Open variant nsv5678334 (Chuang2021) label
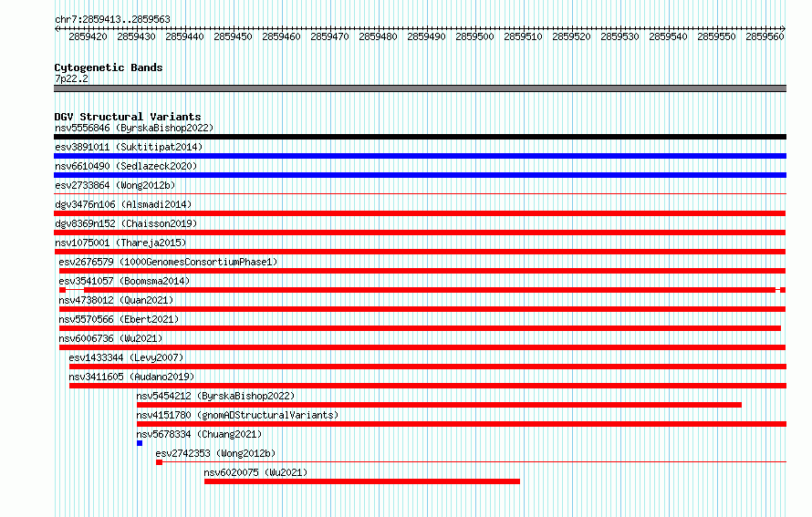 (200, 434)
